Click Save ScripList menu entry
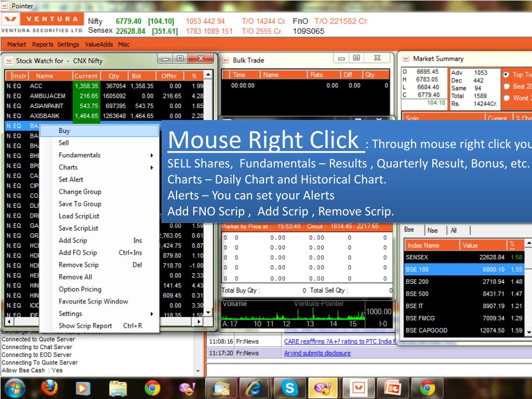 [x=99, y=229]
